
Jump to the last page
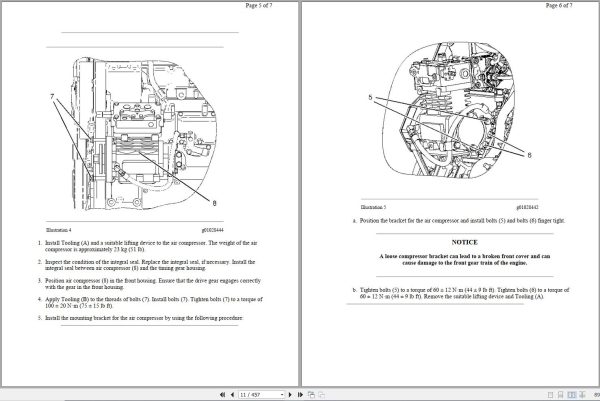pyautogui.click(x=300, y=394)
